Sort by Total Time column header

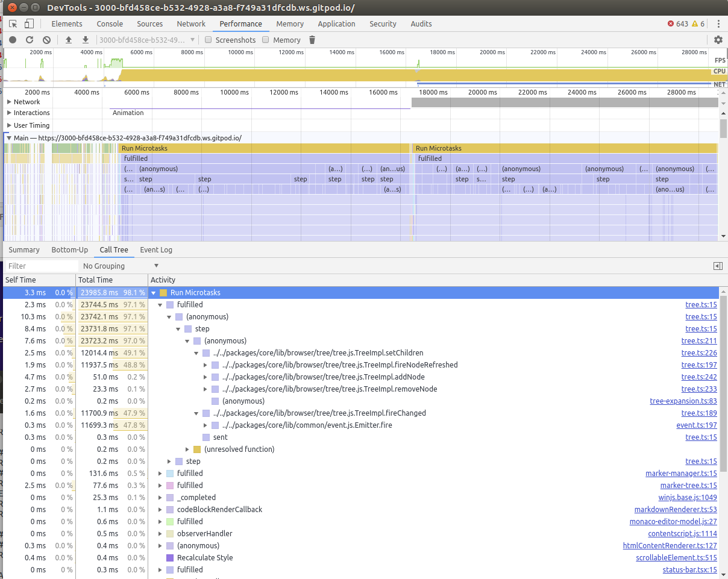point(112,280)
